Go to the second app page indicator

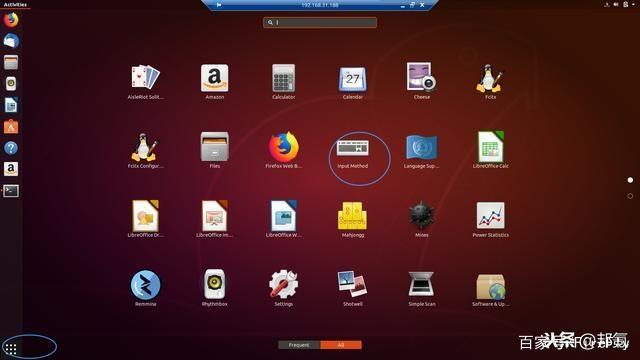630,196
